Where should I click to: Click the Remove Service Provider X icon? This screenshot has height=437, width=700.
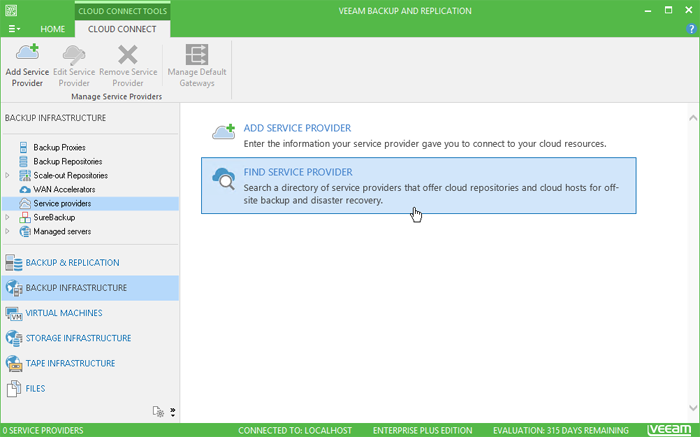point(128,54)
